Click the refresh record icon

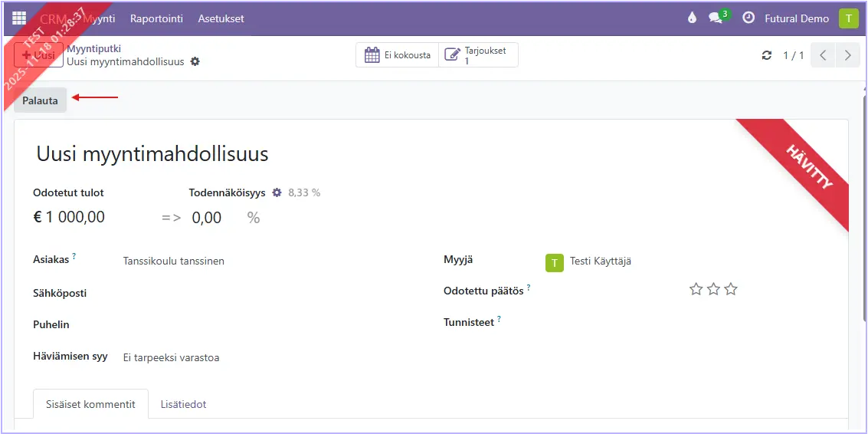point(766,55)
